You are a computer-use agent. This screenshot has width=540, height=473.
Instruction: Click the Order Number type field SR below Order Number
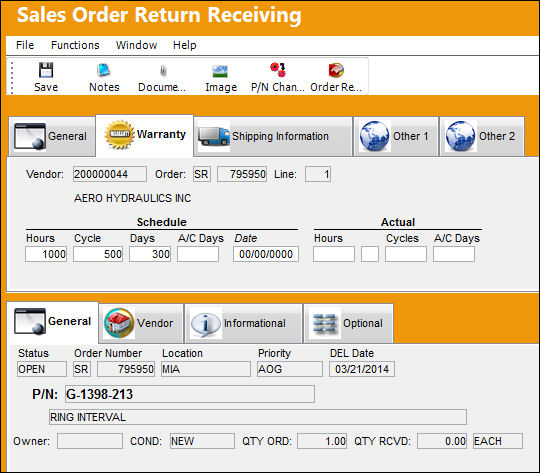pos(82,369)
